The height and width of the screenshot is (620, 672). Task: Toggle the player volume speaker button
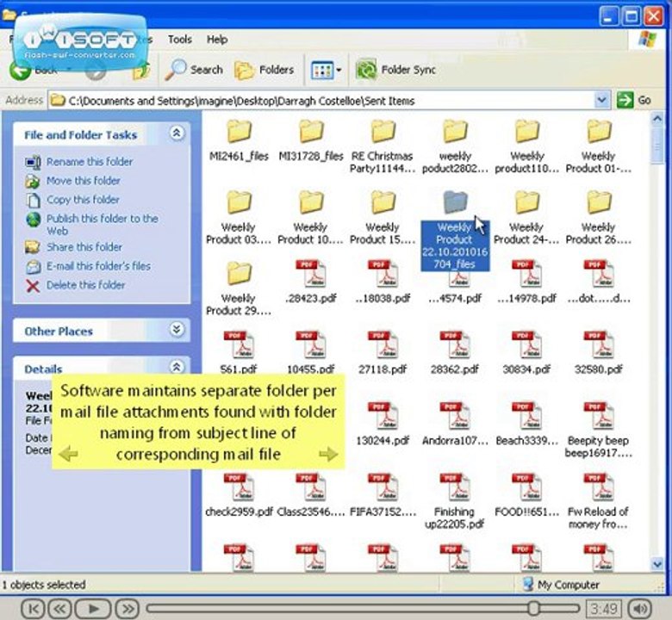640,608
